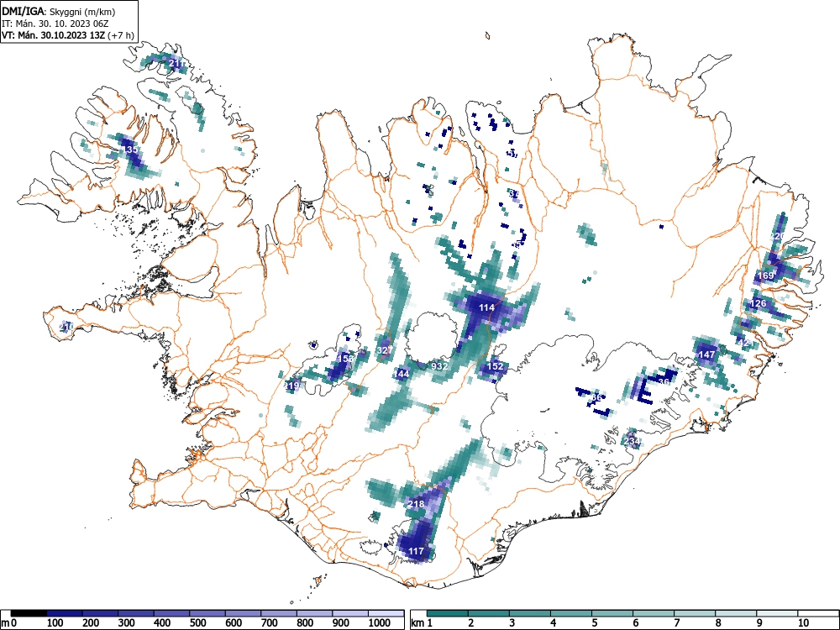This screenshot has width=840, height=630.
Task: Click the "126" label in the east
Action: (758, 303)
